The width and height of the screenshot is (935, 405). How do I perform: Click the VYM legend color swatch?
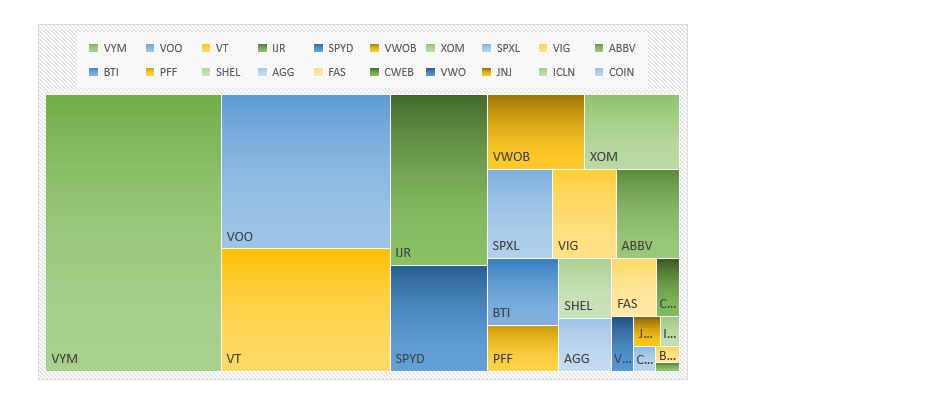click(x=93, y=48)
